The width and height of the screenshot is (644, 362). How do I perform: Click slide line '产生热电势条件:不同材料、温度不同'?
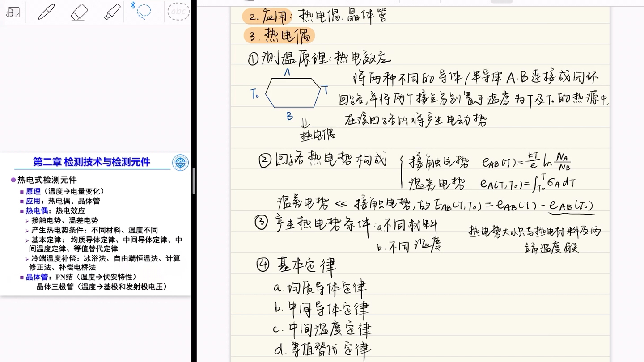94,230
